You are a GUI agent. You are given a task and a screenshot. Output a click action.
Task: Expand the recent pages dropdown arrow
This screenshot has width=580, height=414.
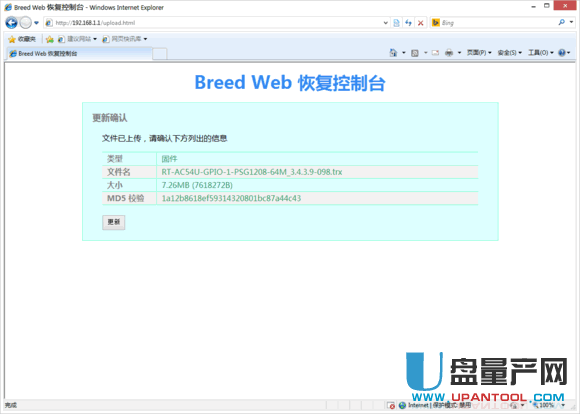[36, 23]
